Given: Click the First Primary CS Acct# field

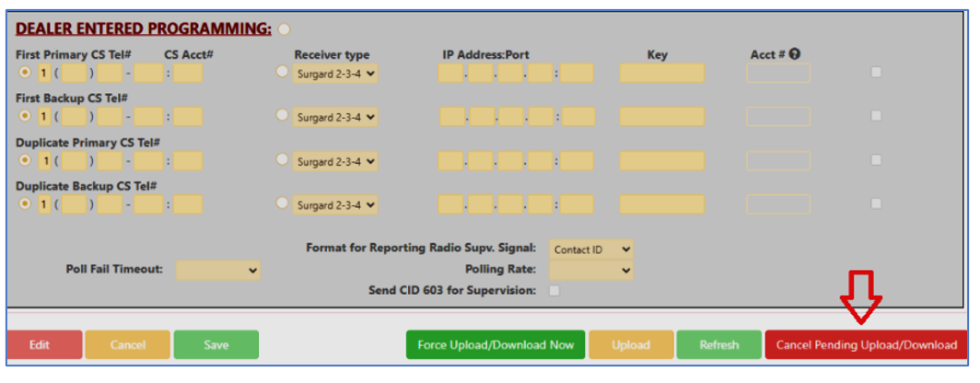Looking at the screenshot, I should click(187, 74).
